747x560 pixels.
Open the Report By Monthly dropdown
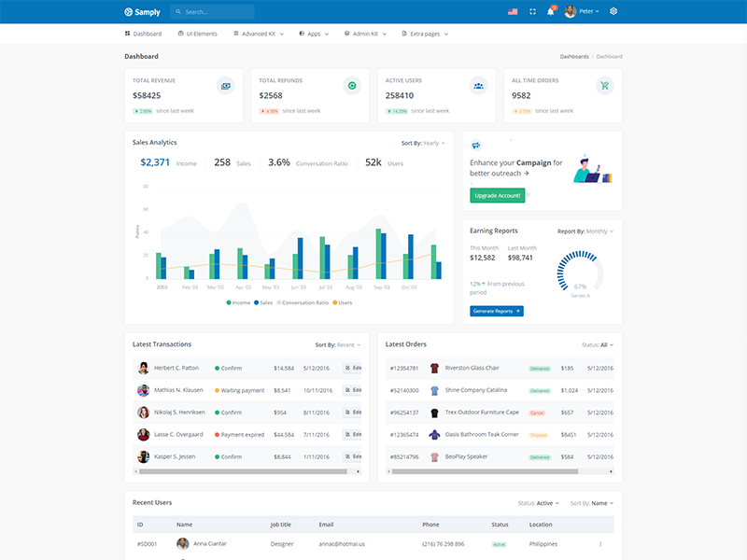pos(585,231)
